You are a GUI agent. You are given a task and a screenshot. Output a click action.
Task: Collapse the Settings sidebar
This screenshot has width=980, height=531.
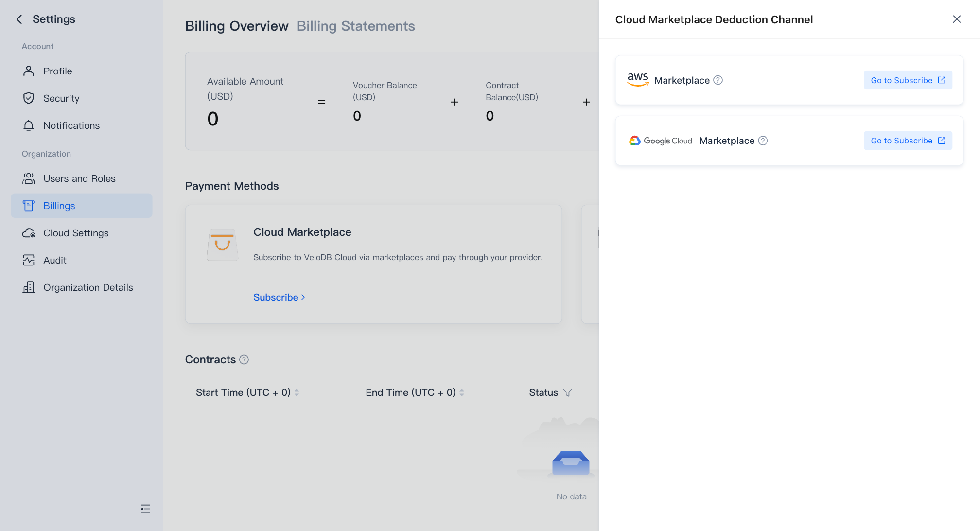coord(145,509)
